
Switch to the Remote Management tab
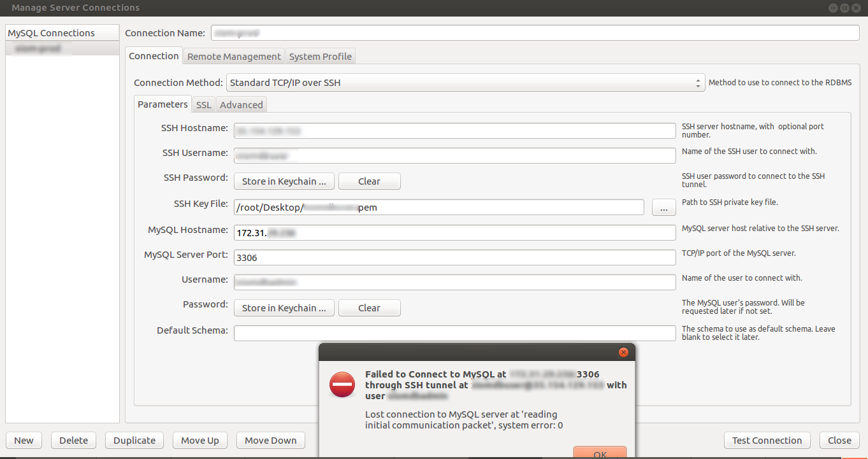click(233, 56)
